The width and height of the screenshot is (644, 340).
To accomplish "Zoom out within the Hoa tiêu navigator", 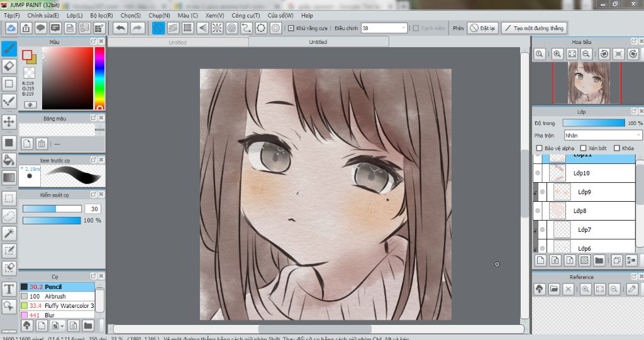I will click(x=586, y=54).
